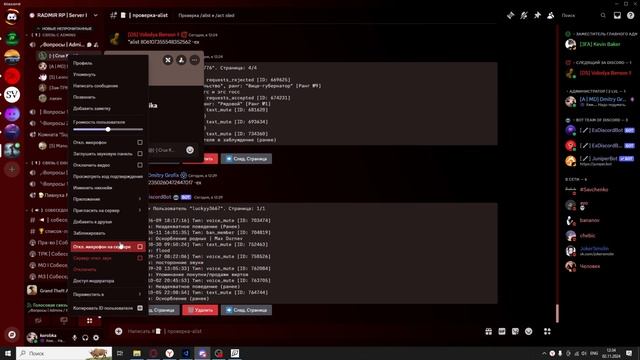Select 'Заблокировать' in context menu
This screenshot has width=640, height=360.
pyautogui.click(x=107, y=233)
